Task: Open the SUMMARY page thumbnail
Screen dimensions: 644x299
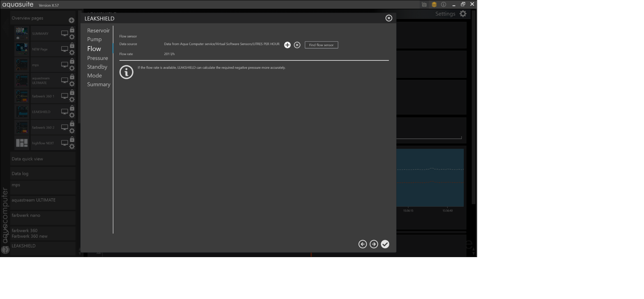Action: [22, 34]
